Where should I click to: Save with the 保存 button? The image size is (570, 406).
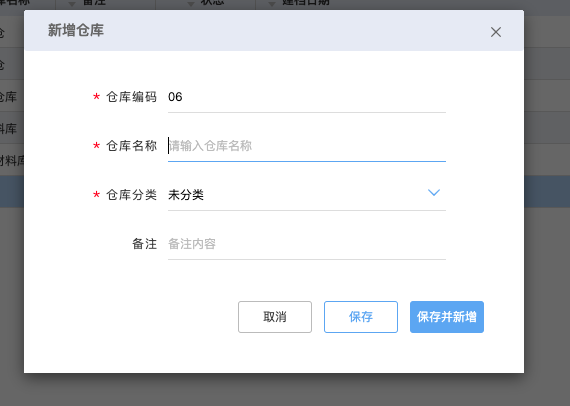tap(361, 317)
